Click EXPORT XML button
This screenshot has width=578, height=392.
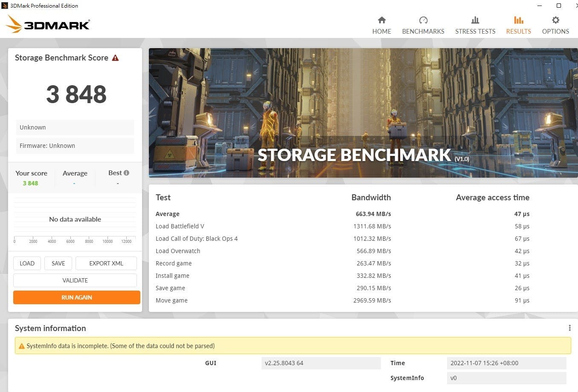click(106, 263)
